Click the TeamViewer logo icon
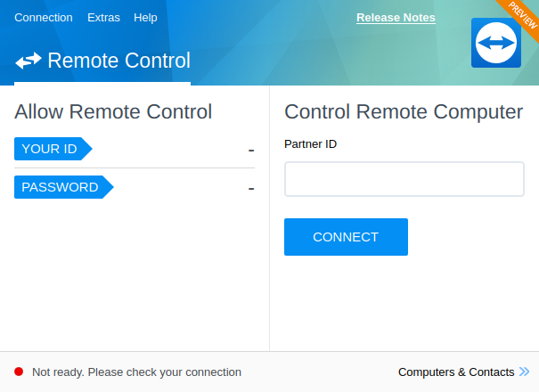Viewport: 539px width, 392px height. click(495, 43)
